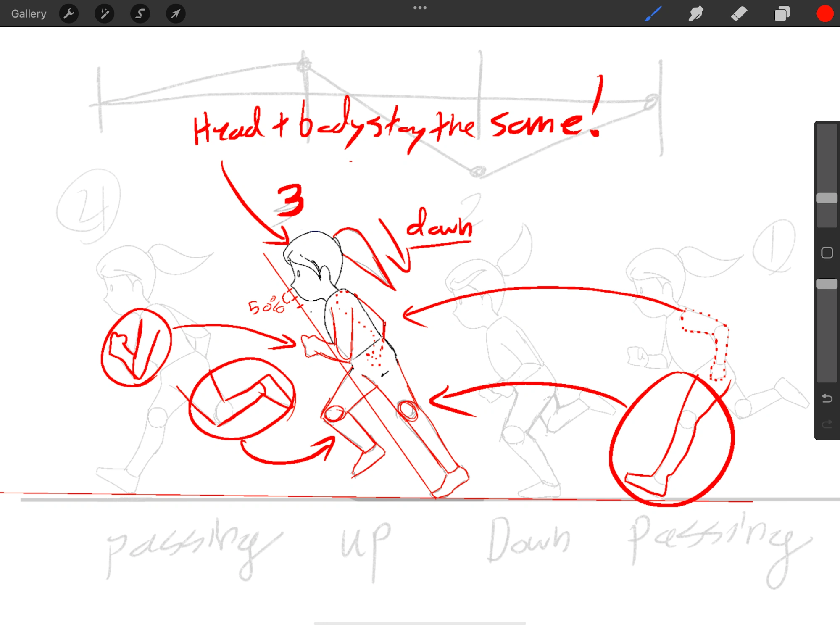Open the Layers panel
This screenshot has height=630, width=840.
(782, 14)
